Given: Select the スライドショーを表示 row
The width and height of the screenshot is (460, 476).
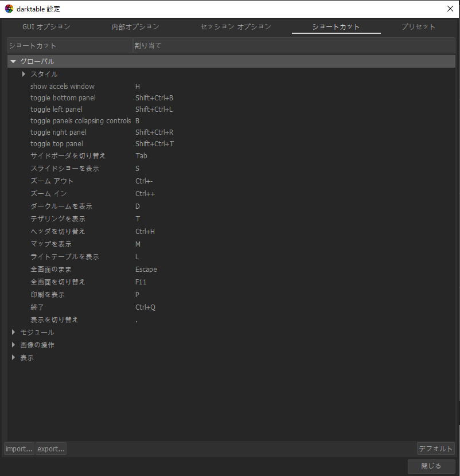Looking at the screenshot, I should [x=231, y=169].
